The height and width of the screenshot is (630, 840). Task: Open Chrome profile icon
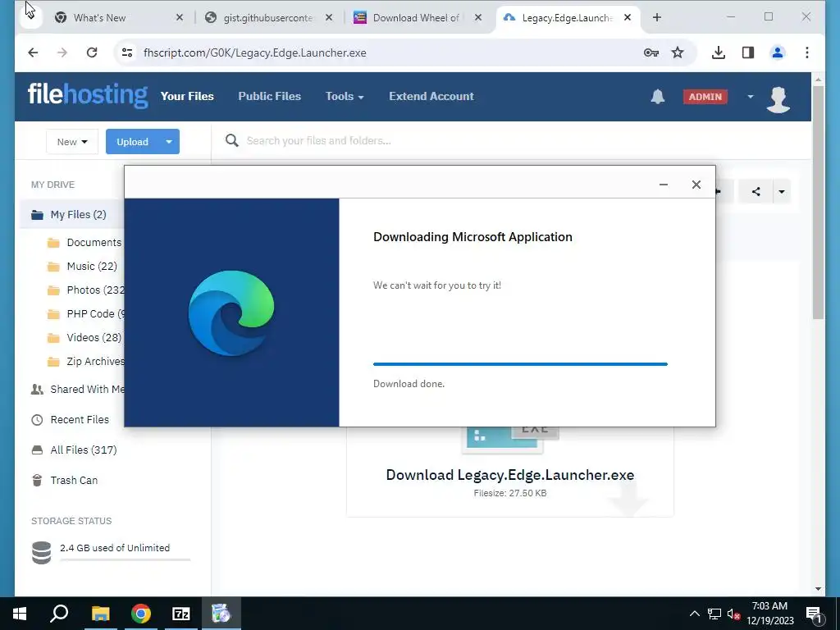[x=778, y=52]
